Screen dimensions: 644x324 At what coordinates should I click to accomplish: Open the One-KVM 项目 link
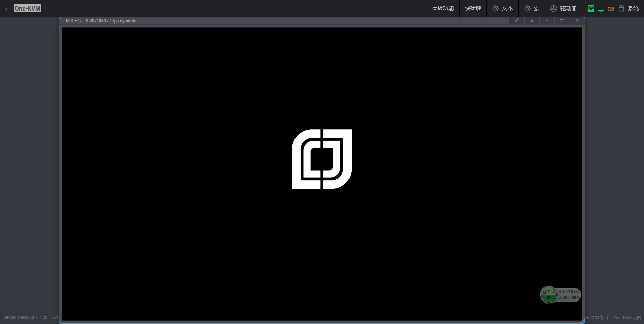pyautogui.click(x=597, y=318)
